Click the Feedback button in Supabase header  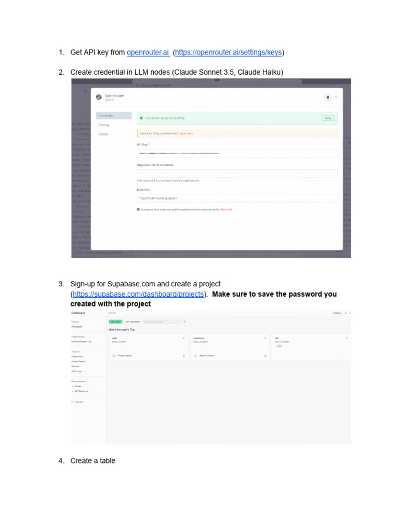[337, 313]
